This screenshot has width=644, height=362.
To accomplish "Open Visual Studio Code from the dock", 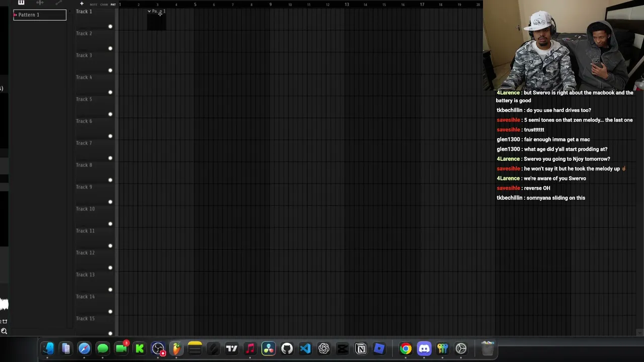I will tap(305, 348).
